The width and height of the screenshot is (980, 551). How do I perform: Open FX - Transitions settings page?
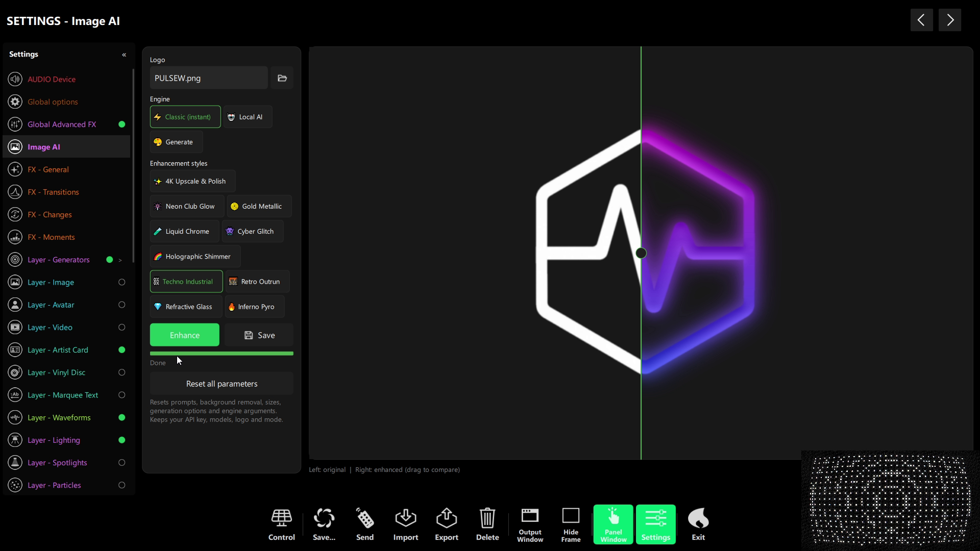tap(66, 192)
